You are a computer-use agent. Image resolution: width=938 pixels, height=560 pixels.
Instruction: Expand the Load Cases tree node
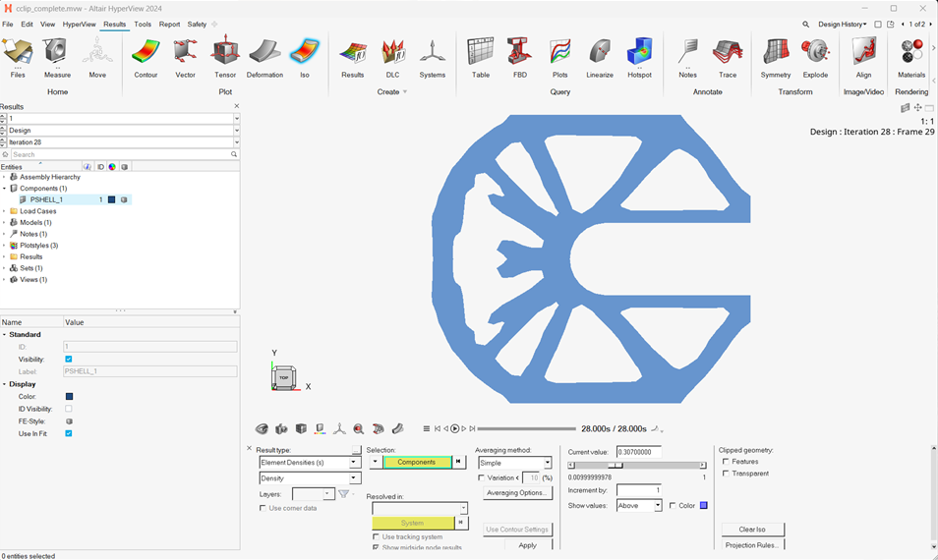click(4, 211)
